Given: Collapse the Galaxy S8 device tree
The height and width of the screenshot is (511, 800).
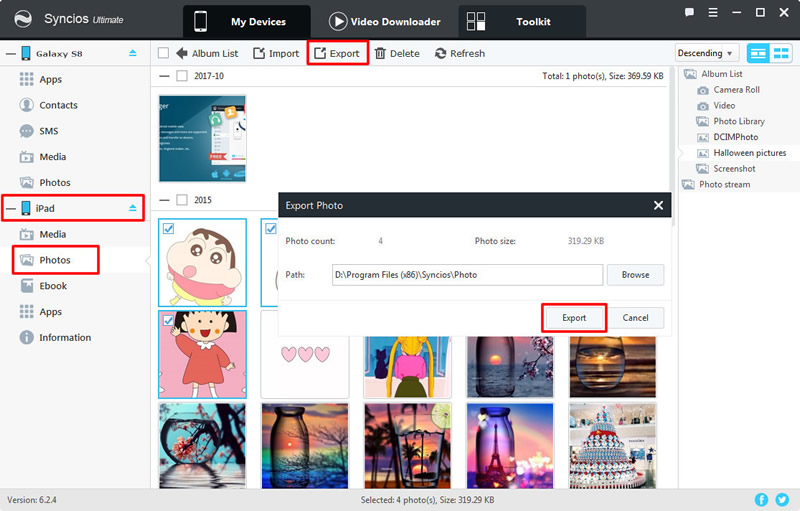Looking at the screenshot, I should click(x=11, y=54).
